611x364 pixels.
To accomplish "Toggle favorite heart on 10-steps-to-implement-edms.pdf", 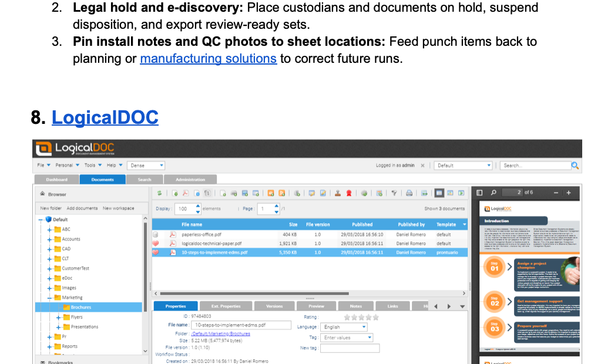I will (x=156, y=252).
